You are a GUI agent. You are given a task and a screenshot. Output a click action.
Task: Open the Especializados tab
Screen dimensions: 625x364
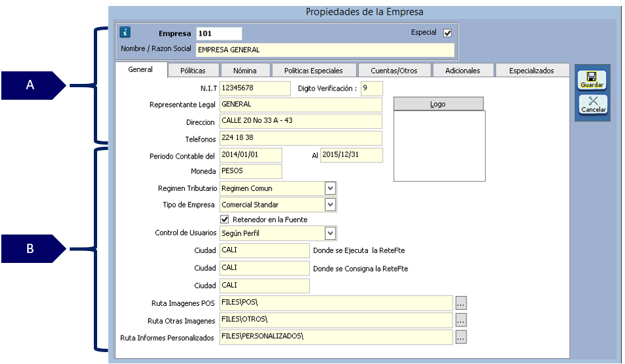coord(532,71)
